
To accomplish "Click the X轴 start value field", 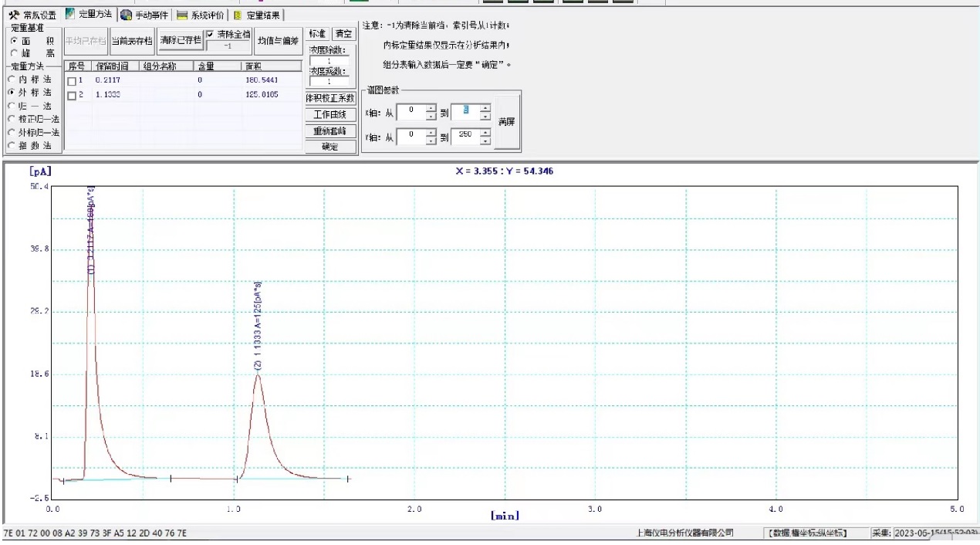I will click(412, 112).
